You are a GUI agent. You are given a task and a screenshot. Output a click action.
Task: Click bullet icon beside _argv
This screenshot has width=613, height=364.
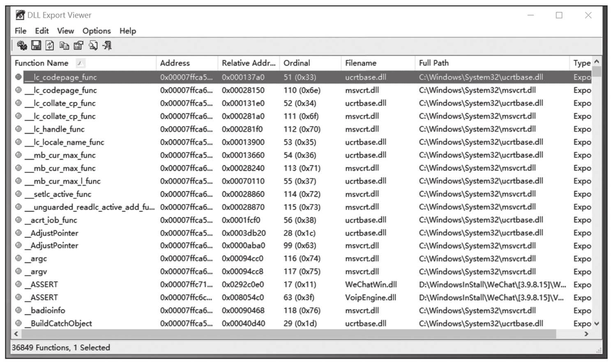18,271
